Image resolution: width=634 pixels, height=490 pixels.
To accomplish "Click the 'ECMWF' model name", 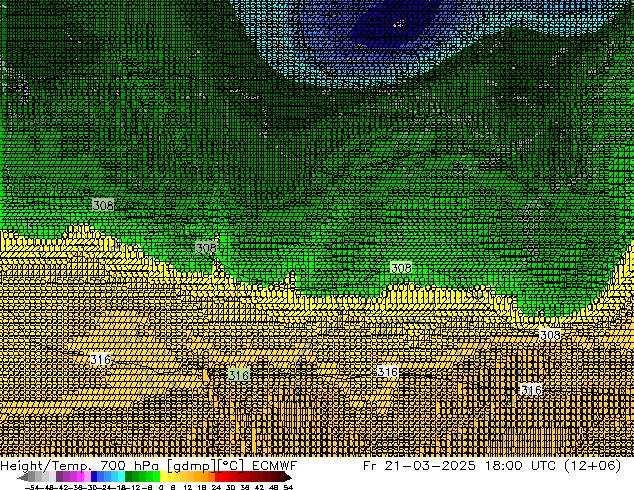I will pyautogui.click(x=275, y=466).
